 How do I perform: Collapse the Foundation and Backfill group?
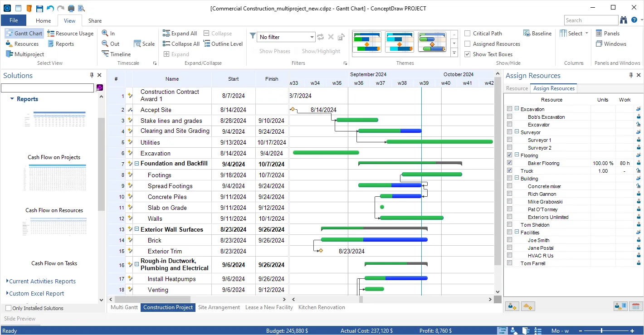[x=137, y=164]
